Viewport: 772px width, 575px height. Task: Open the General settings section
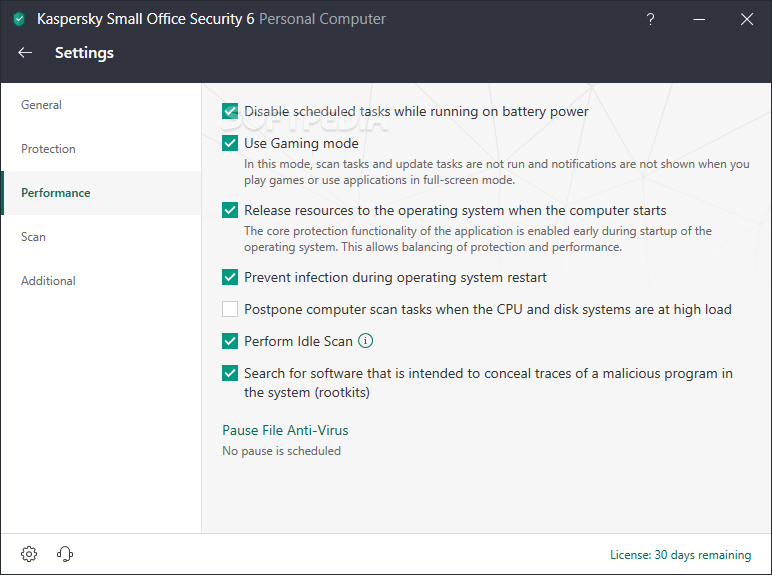(101, 105)
